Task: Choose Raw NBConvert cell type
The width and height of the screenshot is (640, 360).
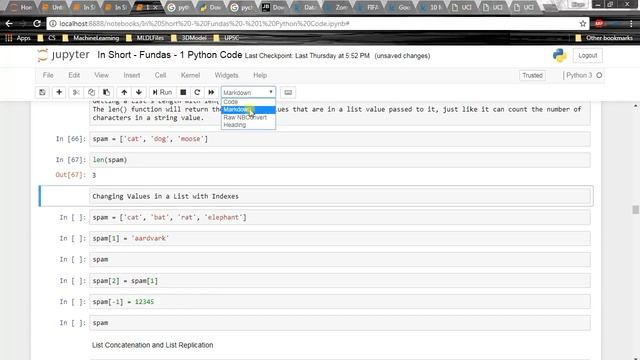Action: 248,117
